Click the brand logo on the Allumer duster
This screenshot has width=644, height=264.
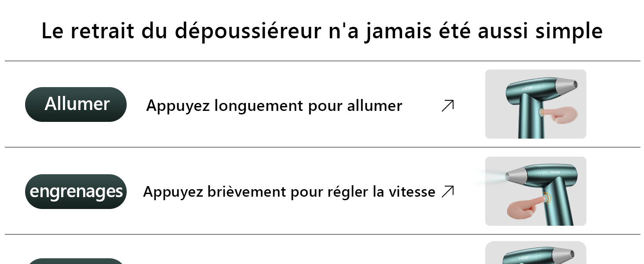(x=527, y=88)
